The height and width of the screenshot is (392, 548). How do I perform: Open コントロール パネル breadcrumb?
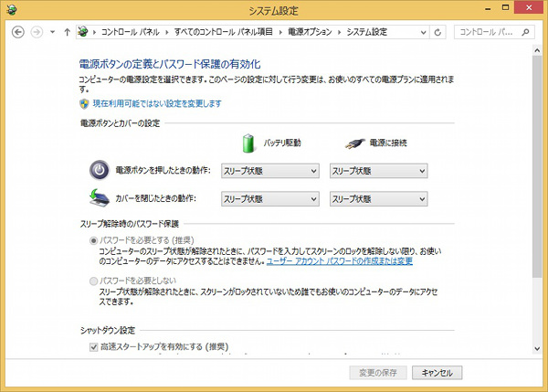point(130,32)
